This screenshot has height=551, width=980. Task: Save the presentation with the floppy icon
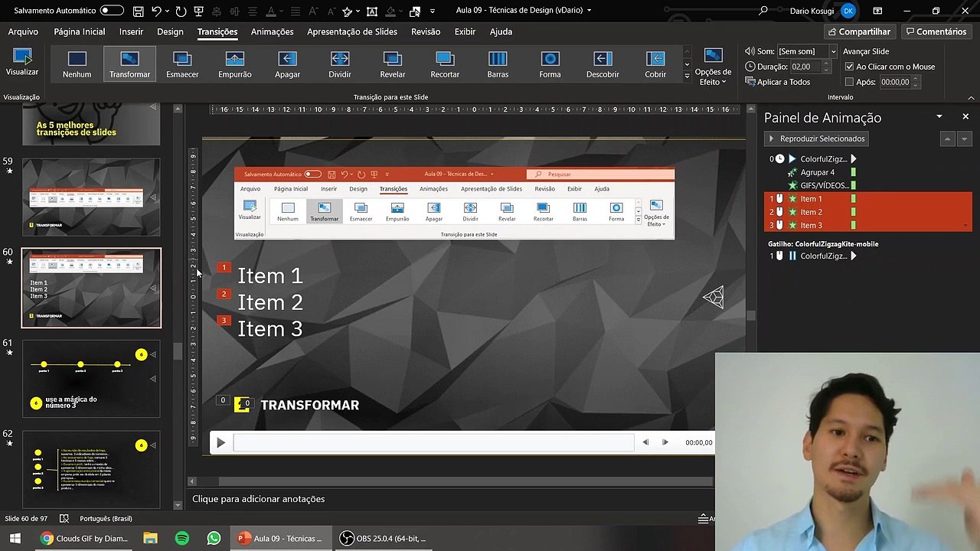138,11
